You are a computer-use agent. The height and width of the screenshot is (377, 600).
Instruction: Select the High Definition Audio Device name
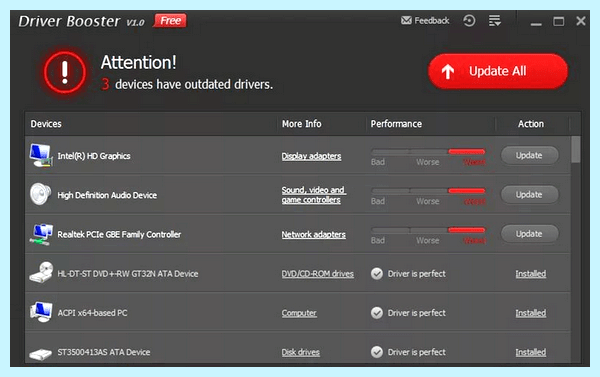(107, 195)
